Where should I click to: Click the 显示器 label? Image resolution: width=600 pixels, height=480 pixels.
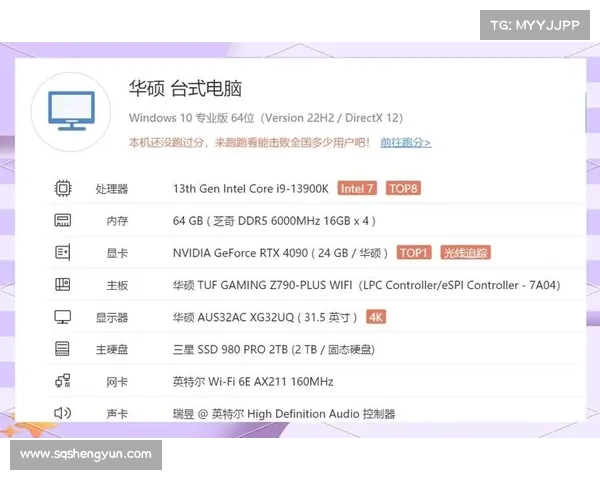tap(112, 317)
